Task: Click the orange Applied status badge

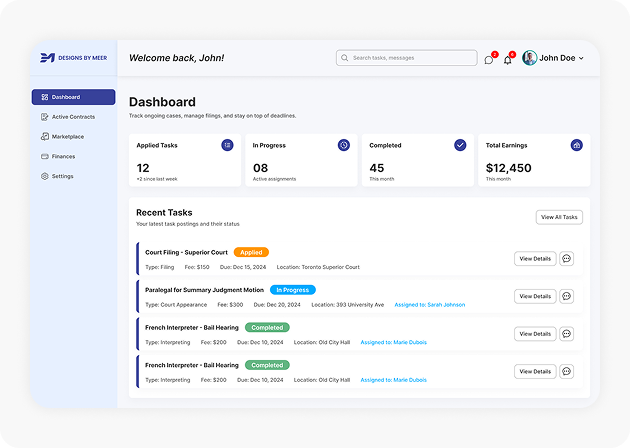Action: tap(251, 252)
